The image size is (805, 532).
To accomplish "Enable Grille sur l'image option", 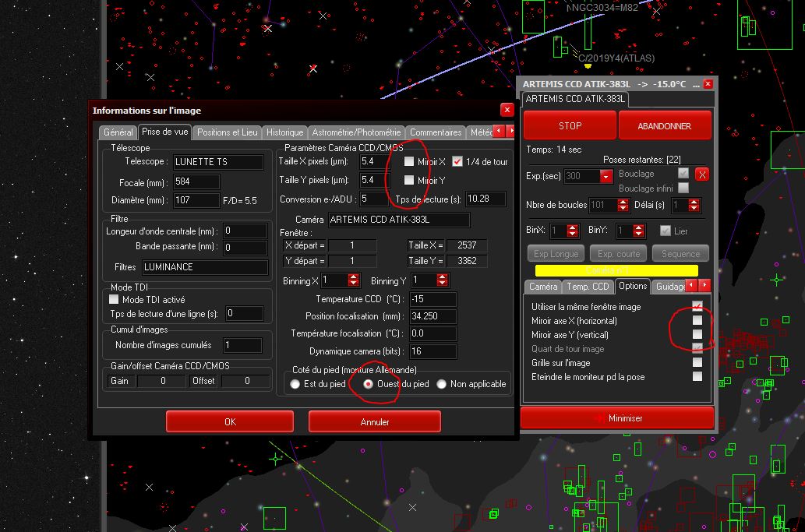I will 697,362.
